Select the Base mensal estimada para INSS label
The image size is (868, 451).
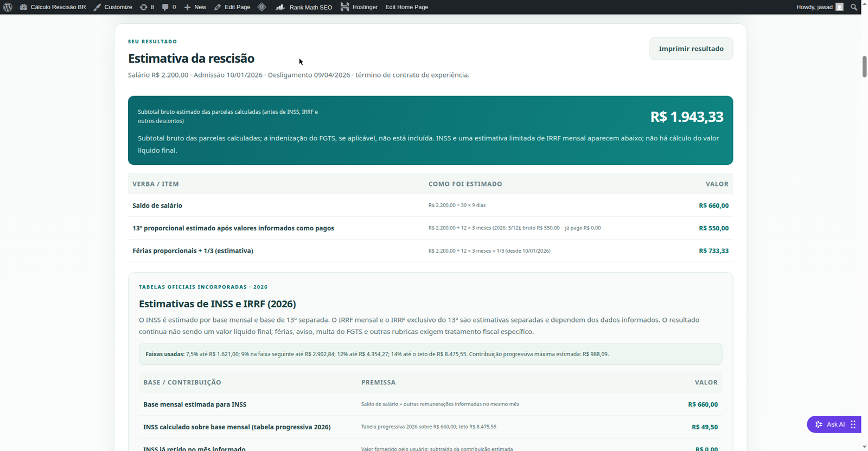(195, 404)
